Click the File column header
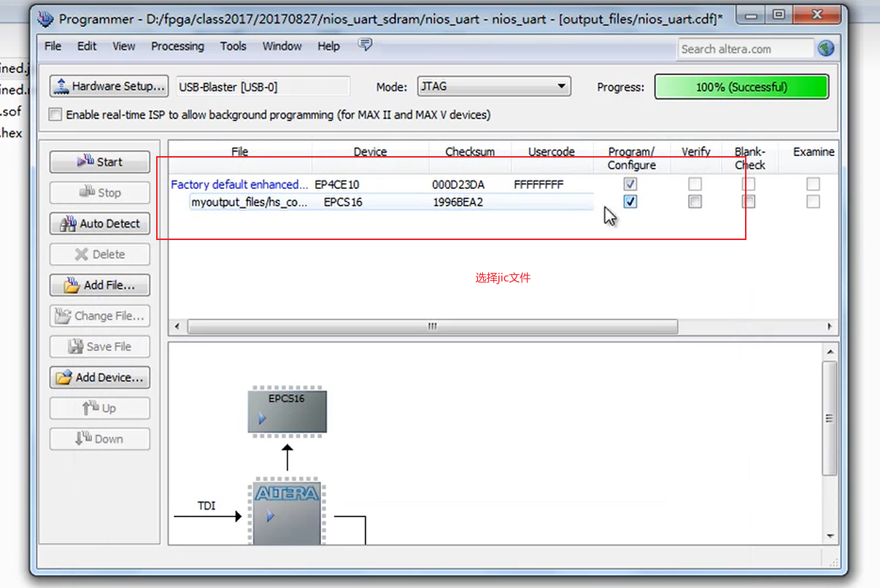Viewport: 880px width, 588px height. tap(240, 152)
